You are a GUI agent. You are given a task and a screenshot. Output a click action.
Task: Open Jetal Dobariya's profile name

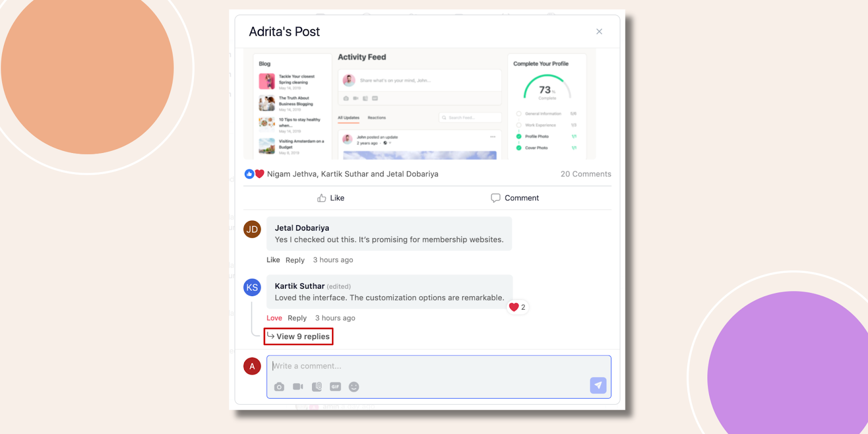point(302,228)
